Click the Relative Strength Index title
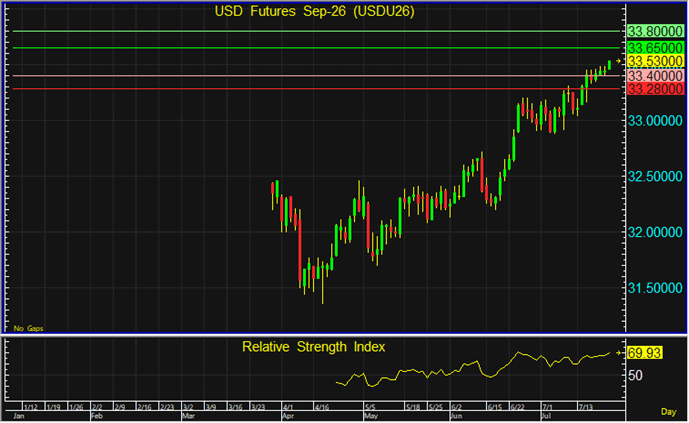 (x=313, y=347)
